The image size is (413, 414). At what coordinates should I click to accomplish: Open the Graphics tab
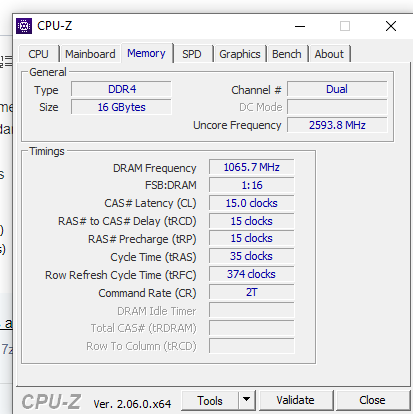240,54
